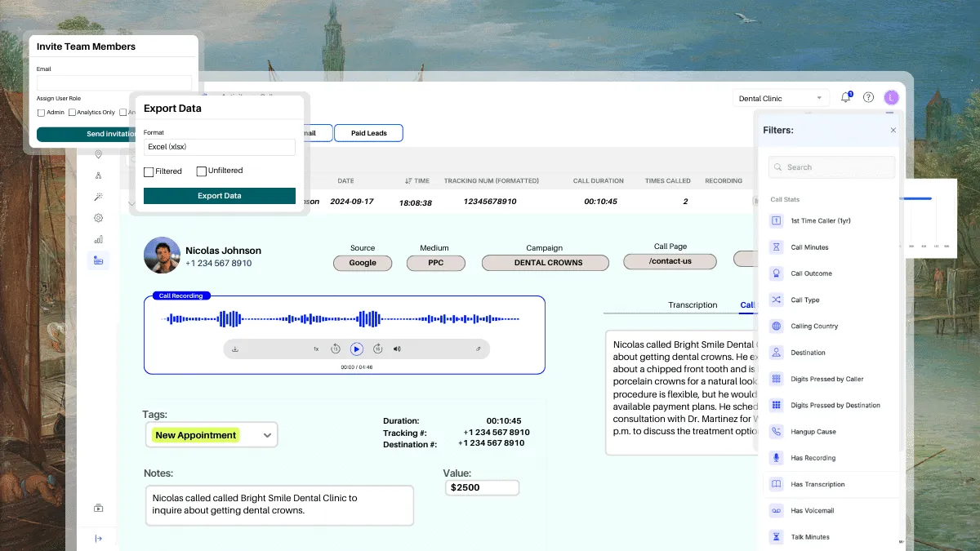980x551 pixels.
Task: Click the magic wand icon in sidebar
Action: (x=98, y=197)
